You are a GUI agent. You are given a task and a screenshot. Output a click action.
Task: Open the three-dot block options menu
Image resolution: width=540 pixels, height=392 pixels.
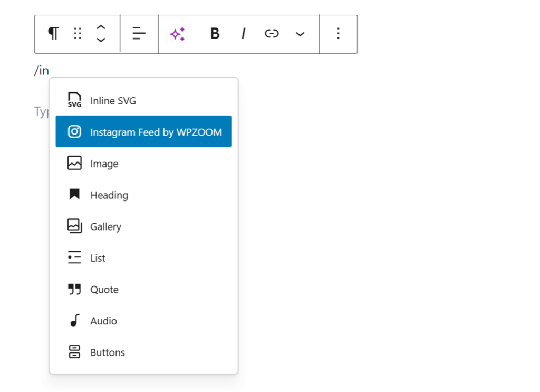point(338,33)
